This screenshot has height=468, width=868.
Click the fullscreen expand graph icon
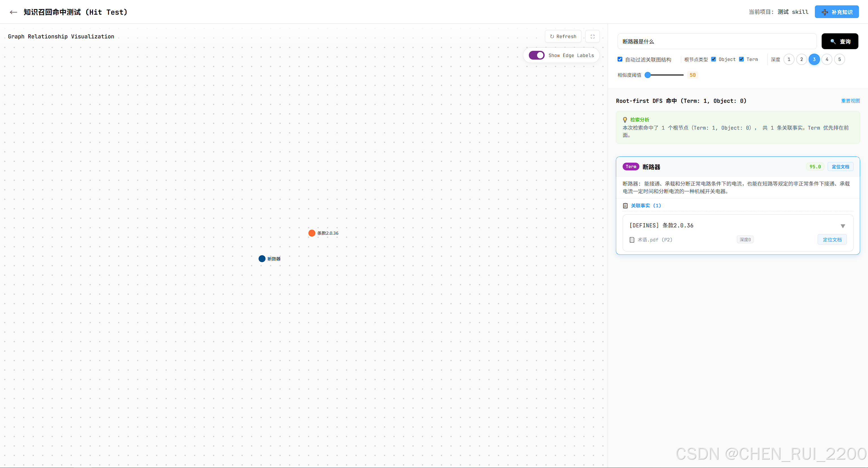point(592,36)
